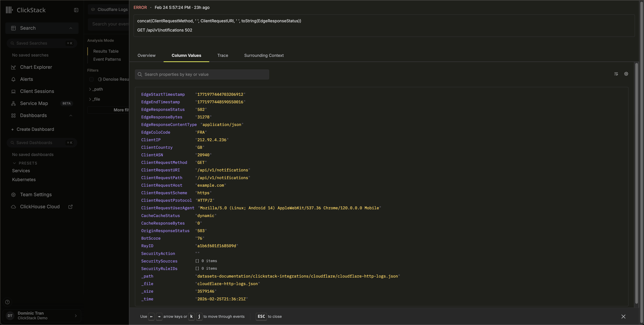The width and height of the screenshot is (644, 325).
Task: Click the BotScore value 76
Action: (x=200, y=238)
